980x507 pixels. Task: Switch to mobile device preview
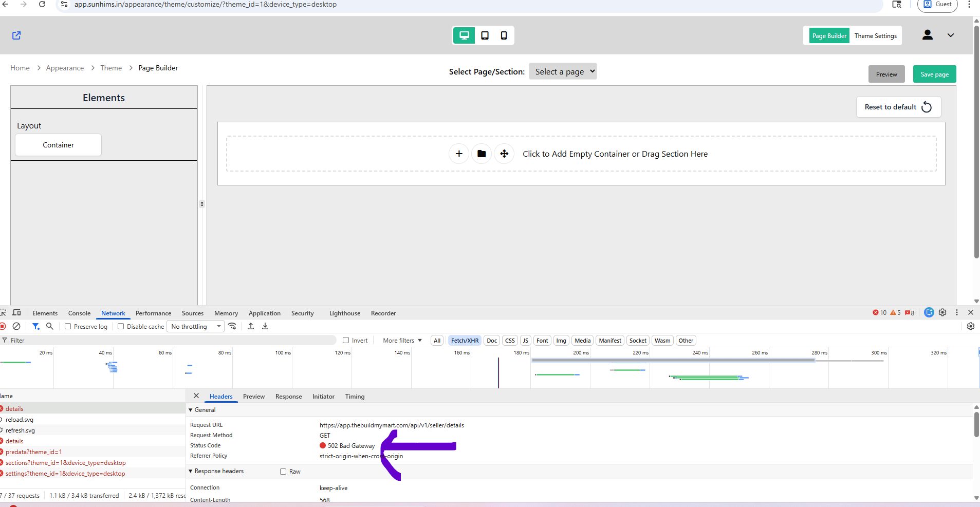click(x=504, y=35)
